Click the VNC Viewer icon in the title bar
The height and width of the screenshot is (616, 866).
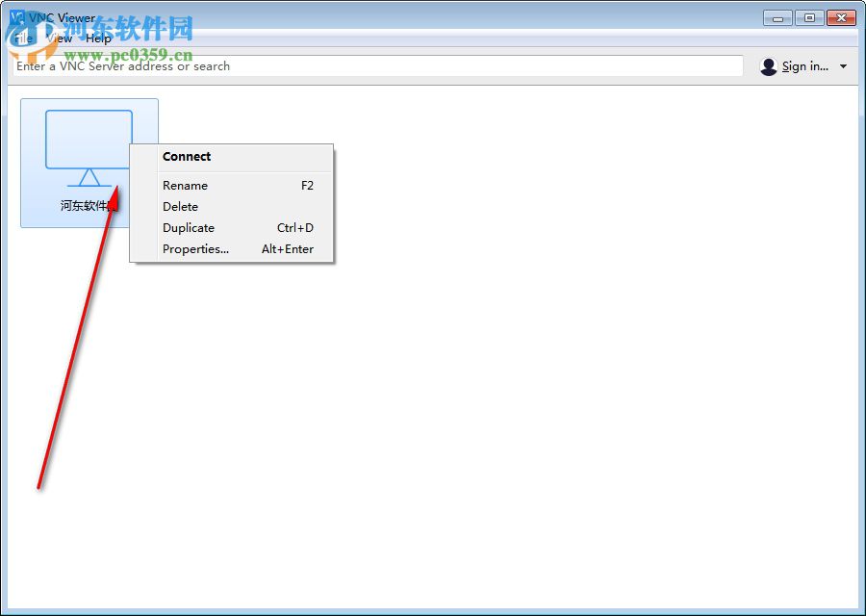pos(18,16)
